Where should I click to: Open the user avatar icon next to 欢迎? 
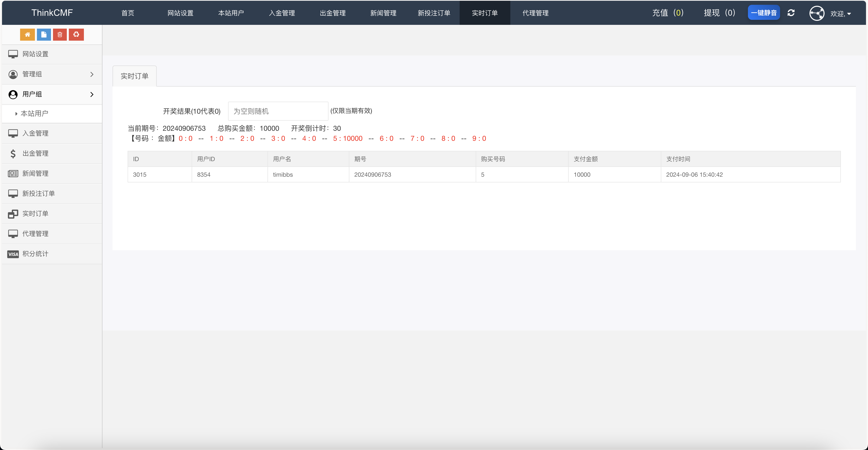817,13
